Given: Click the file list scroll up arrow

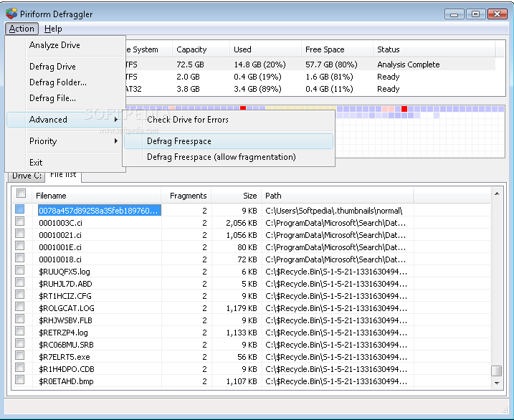Looking at the screenshot, I should pos(497,194).
